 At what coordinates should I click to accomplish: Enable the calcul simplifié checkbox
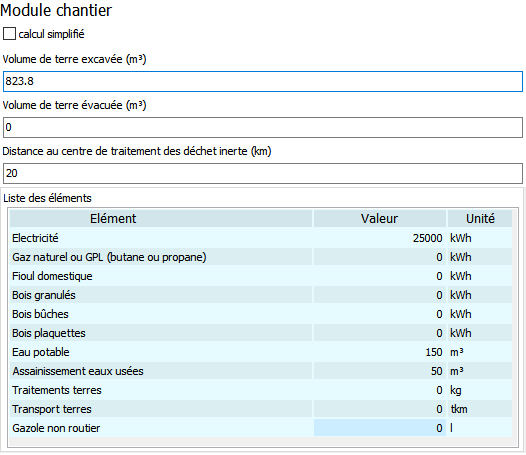pyautogui.click(x=9, y=34)
